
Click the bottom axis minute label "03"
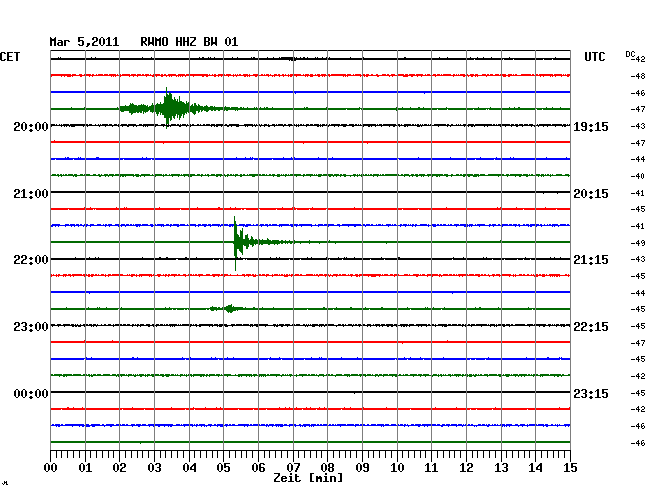pos(155,468)
